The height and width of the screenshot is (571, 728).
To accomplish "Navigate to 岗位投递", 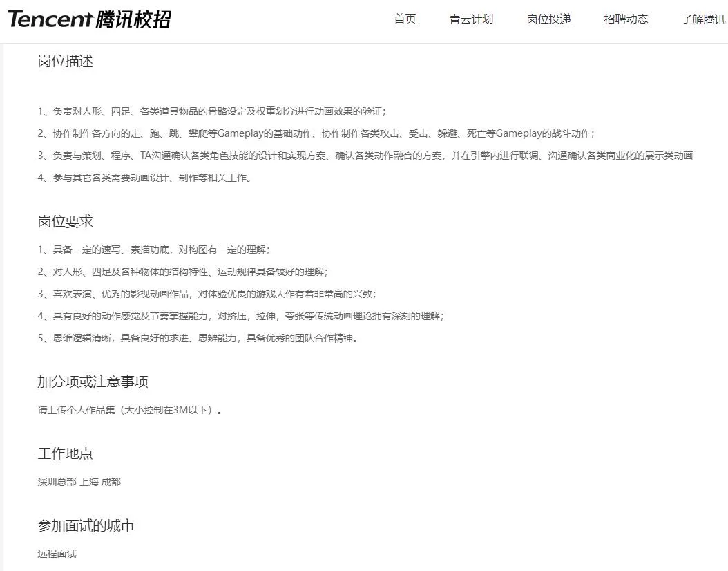I will [548, 19].
